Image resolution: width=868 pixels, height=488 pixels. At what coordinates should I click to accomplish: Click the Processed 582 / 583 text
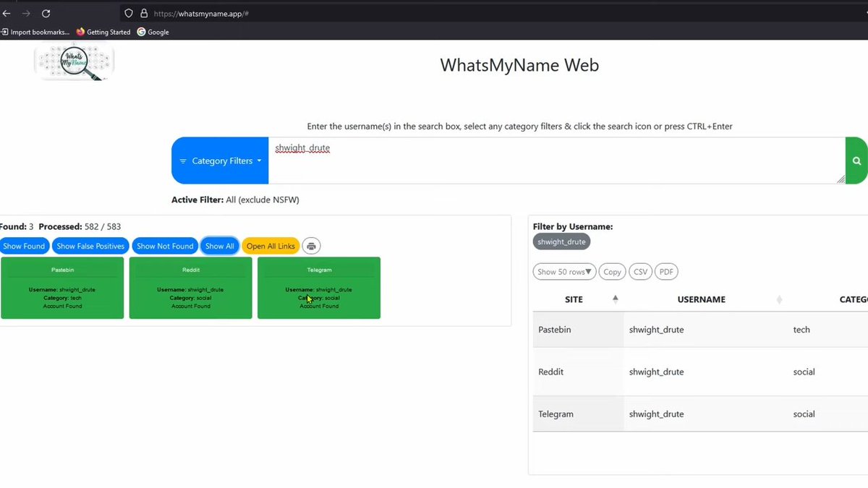[80, 226]
